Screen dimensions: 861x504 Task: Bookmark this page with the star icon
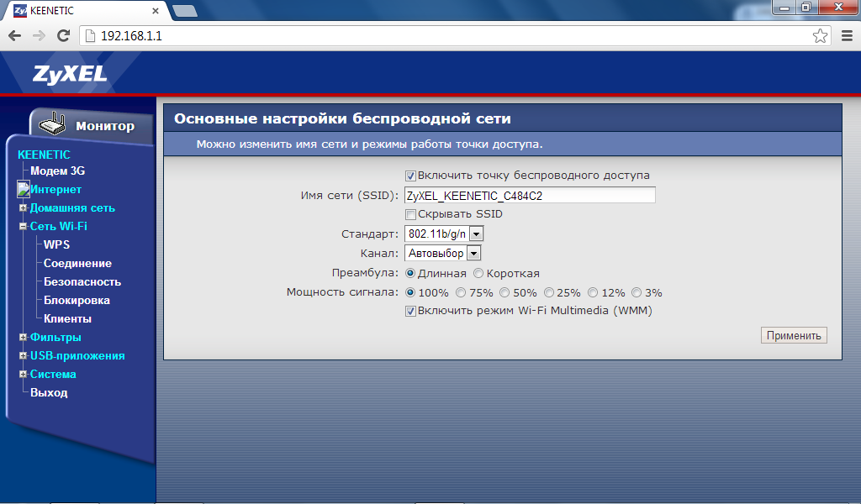pos(820,36)
